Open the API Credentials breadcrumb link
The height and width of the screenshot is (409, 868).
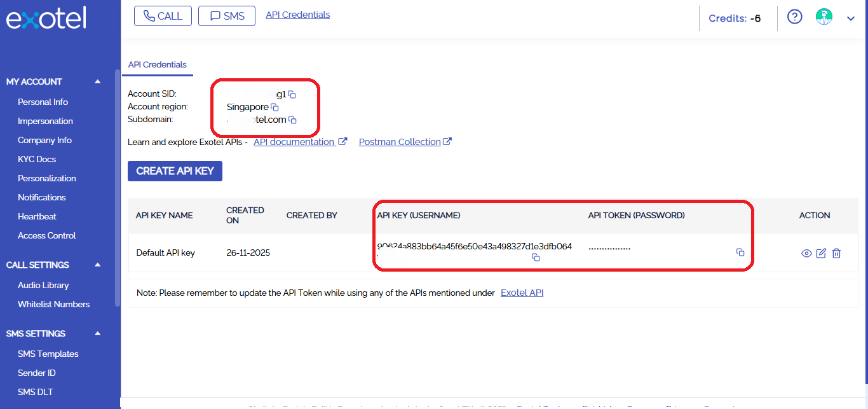pos(298,15)
